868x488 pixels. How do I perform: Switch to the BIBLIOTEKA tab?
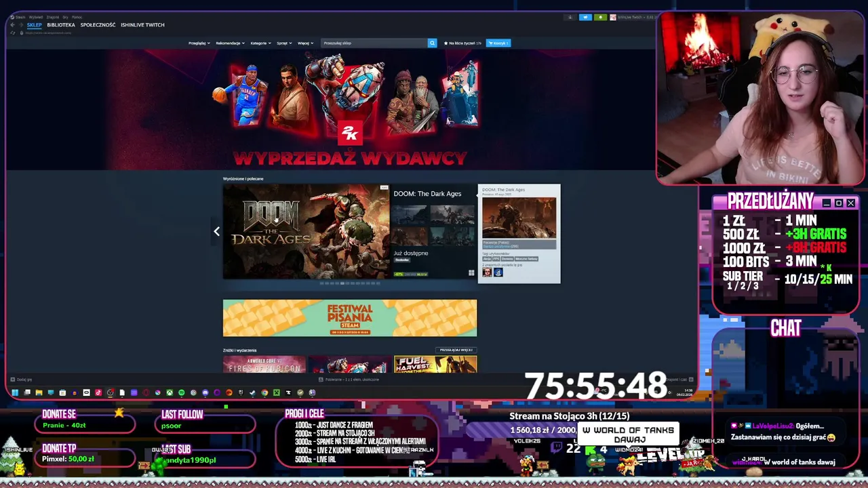click(x=61, y=25)
